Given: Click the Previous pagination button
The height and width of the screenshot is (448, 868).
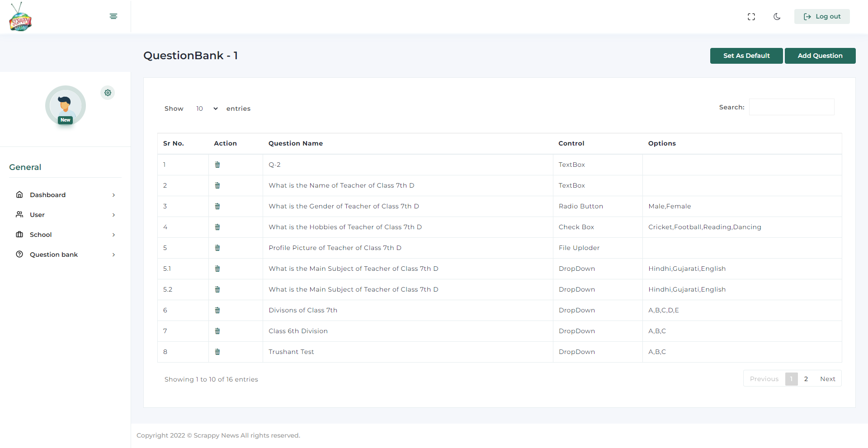Looking at the screenshot, I should pos(764,379).
